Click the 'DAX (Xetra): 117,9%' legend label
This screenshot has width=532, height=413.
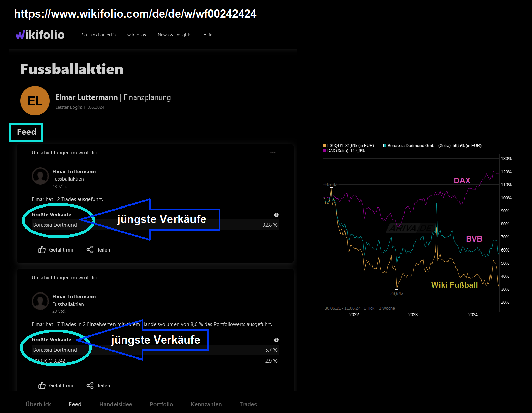click(346, 151)
